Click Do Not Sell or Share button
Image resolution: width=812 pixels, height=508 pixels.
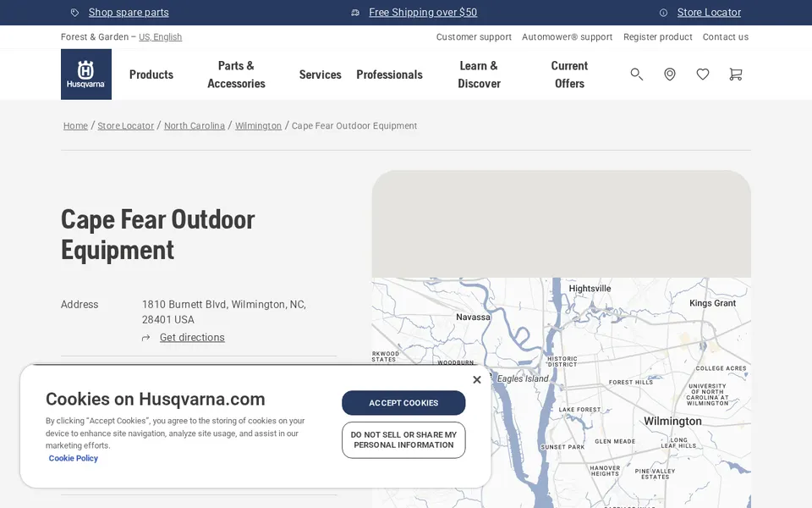coord(403,440)
